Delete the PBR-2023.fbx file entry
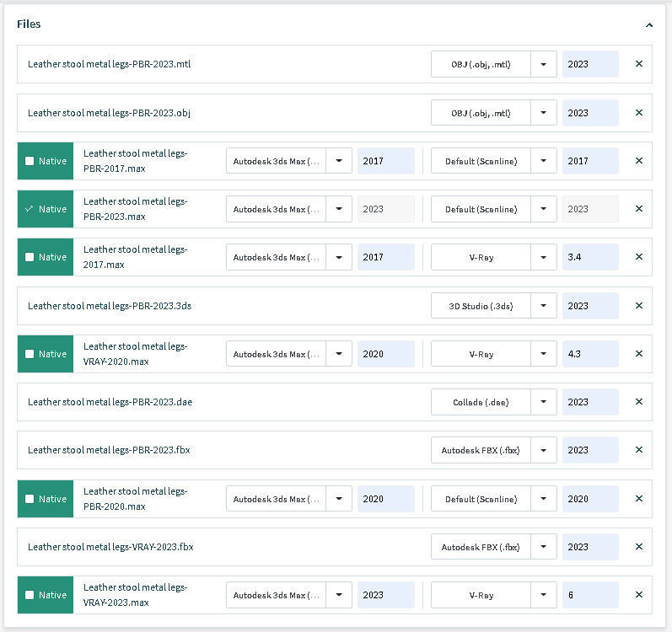 [638, 451]
